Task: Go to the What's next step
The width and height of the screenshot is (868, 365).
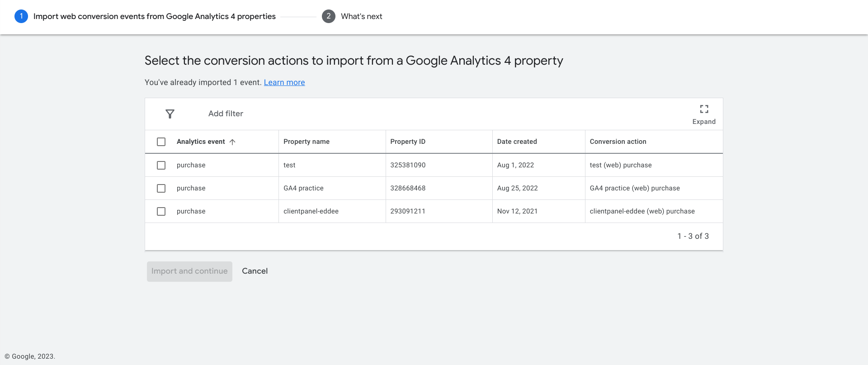Action: [361, 16]
